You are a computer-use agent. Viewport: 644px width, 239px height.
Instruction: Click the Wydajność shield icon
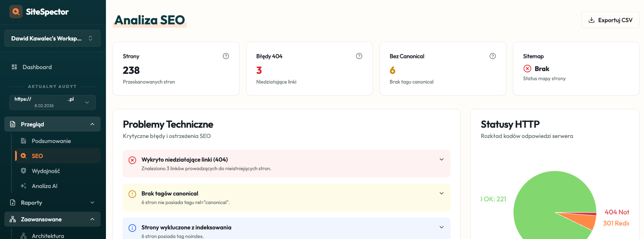23,171
